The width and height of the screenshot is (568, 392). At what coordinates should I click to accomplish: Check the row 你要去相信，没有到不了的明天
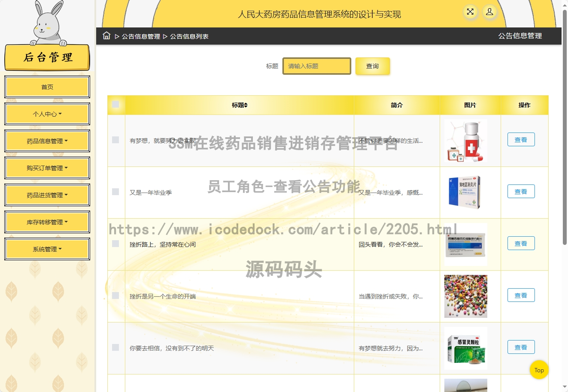(115, 347)
